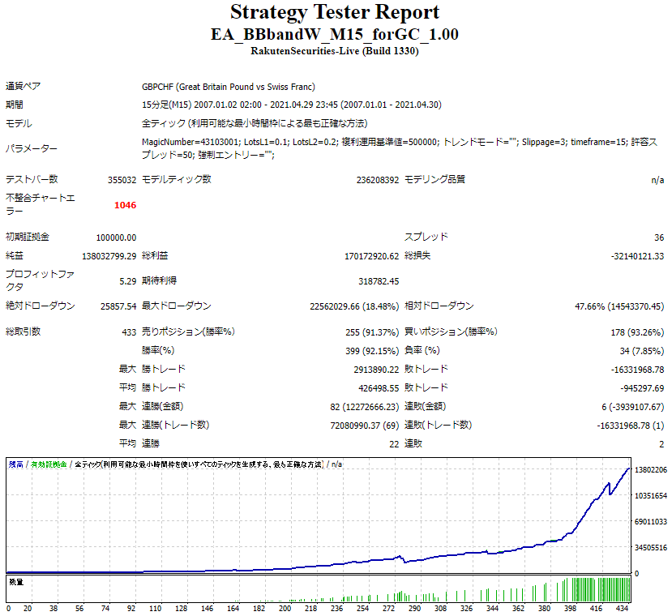Click the x-axis tick label 110
The width and height of the screenshot is (672, 616).
[155, 608]
